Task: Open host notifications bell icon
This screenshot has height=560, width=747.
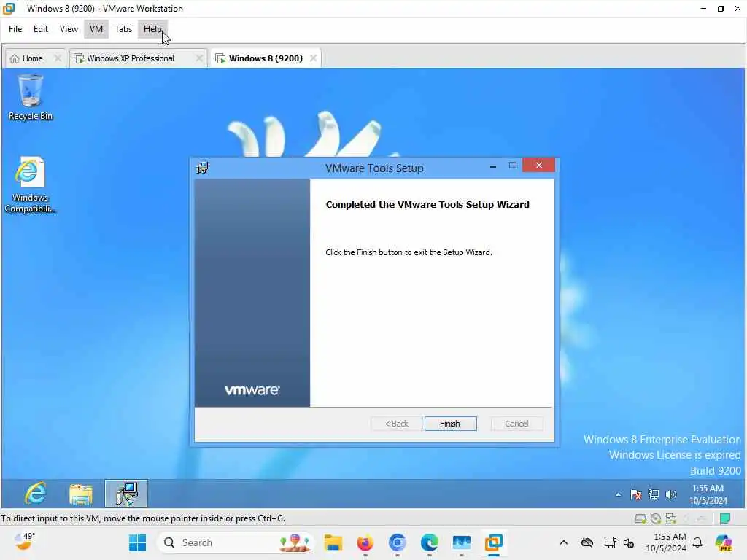Action: (697, 542)
